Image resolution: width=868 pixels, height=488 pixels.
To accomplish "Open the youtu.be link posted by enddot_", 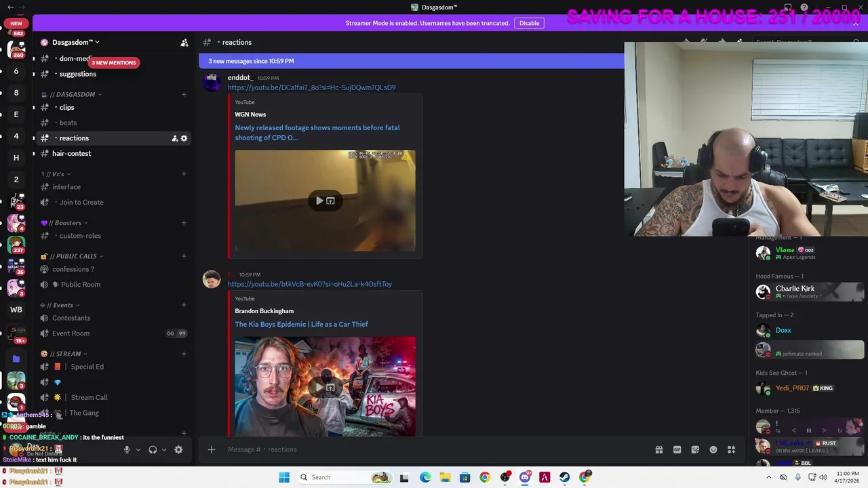I will tap(311, 87).
